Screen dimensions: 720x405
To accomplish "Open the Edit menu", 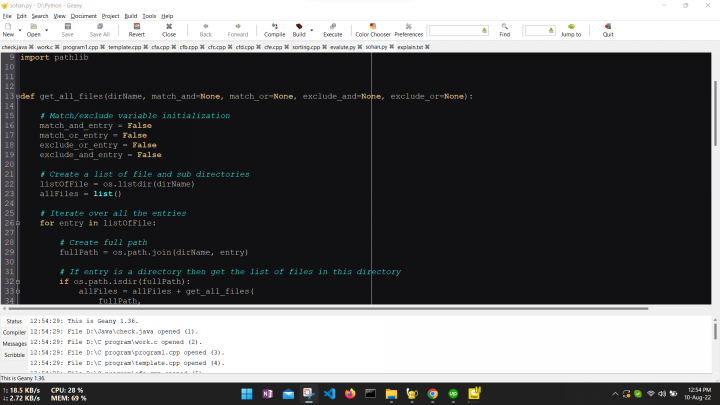I will [x=22, y=16].
